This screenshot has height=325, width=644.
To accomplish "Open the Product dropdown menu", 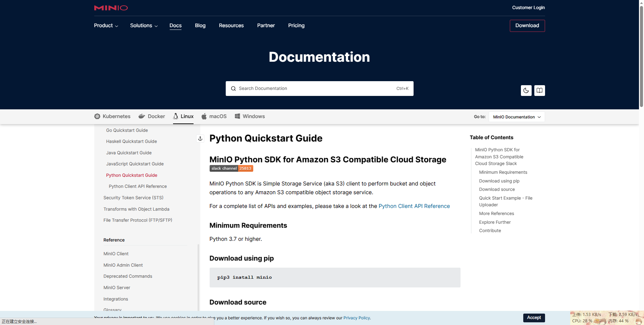I will [106, 25].
